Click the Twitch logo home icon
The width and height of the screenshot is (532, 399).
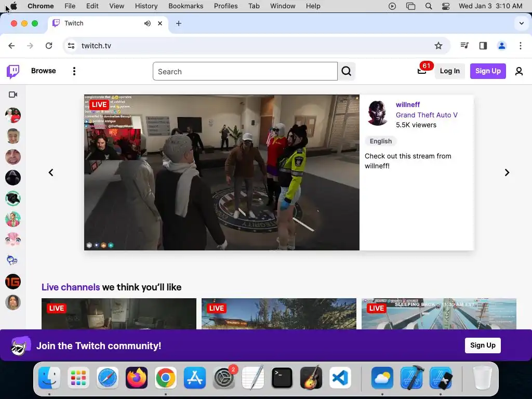click(13, 71)
